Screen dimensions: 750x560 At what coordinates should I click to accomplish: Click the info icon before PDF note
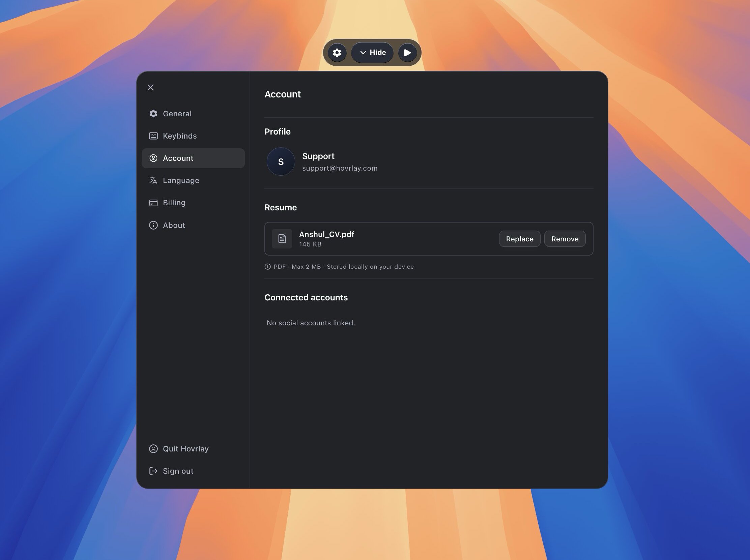click(267, 267)
